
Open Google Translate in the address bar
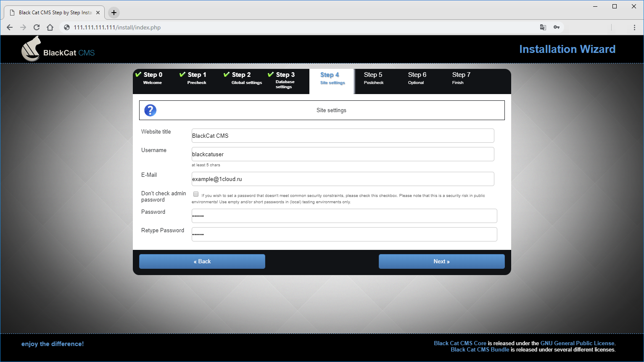click(x=543, y=27)
